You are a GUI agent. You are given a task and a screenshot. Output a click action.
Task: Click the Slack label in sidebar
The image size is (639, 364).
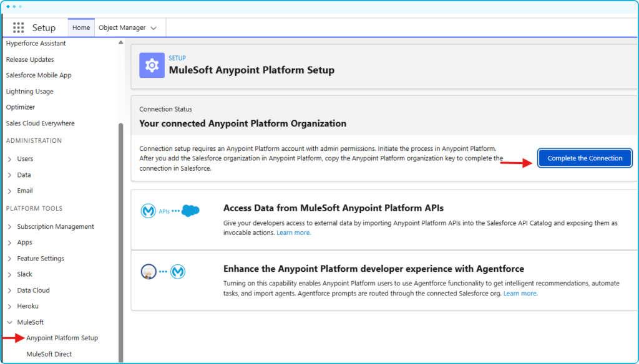tap(24, 274)
